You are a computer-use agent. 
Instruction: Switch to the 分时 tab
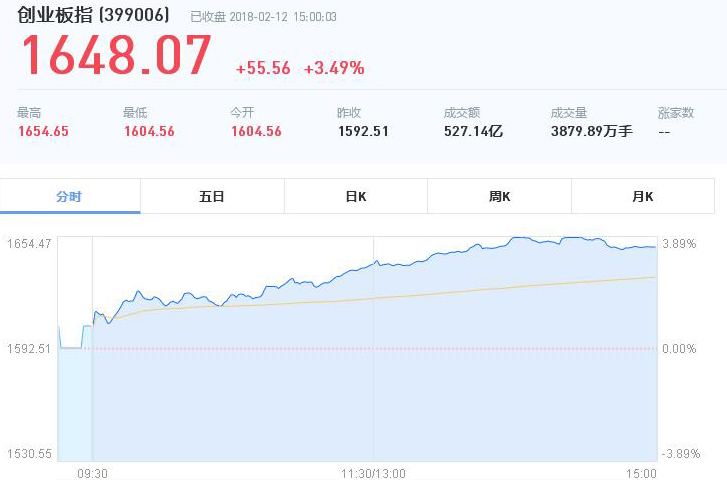(70, 196)
